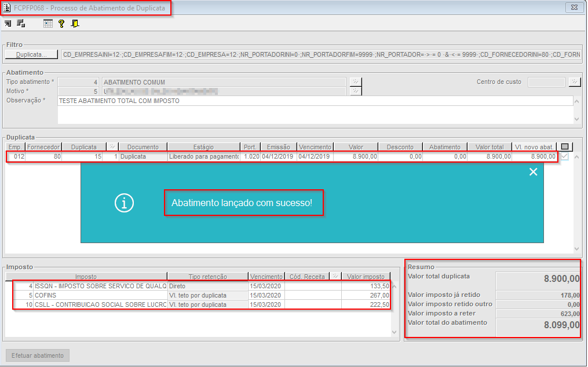
Task: Click Vl. novo abat. column header
Action: click(x=534, y=147)
